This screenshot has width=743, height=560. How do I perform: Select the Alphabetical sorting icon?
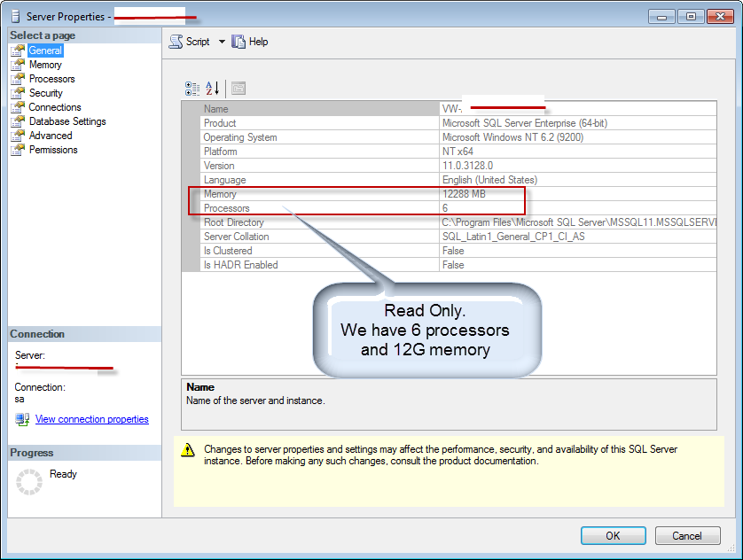pos(212,88)
